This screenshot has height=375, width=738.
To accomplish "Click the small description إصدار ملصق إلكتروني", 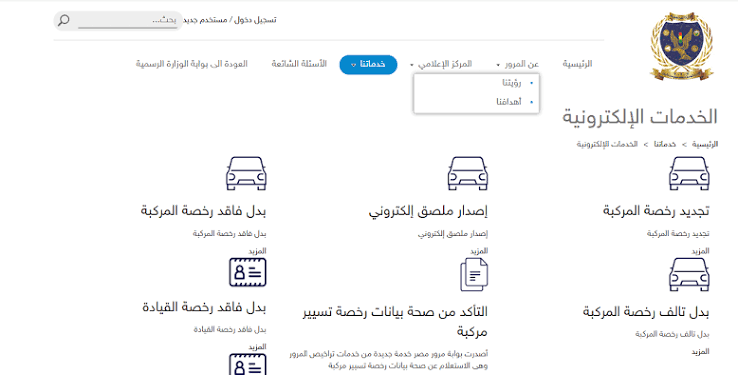I will [453, 234].
